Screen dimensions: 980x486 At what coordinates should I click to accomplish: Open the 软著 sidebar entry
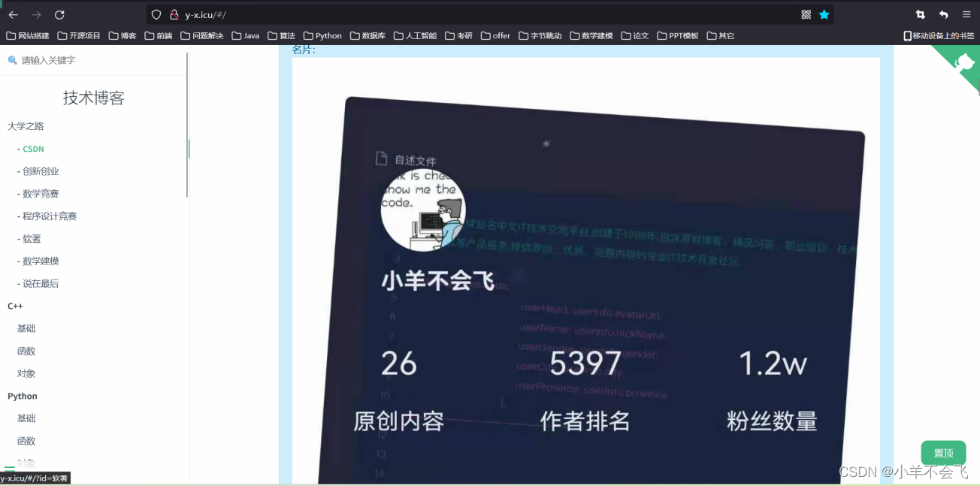tap(32, 239)
